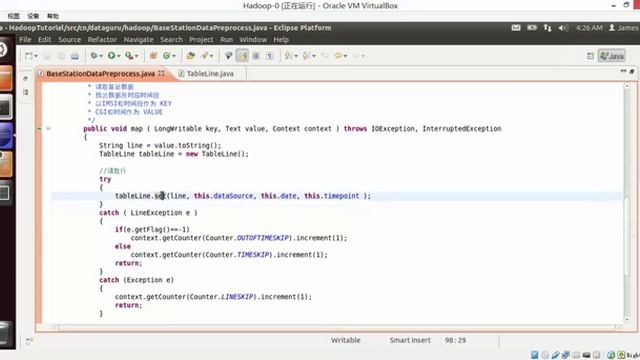Expand the Next Annotation dropdown arrow
The image size is (640, 360).
(x=296, y=56)
